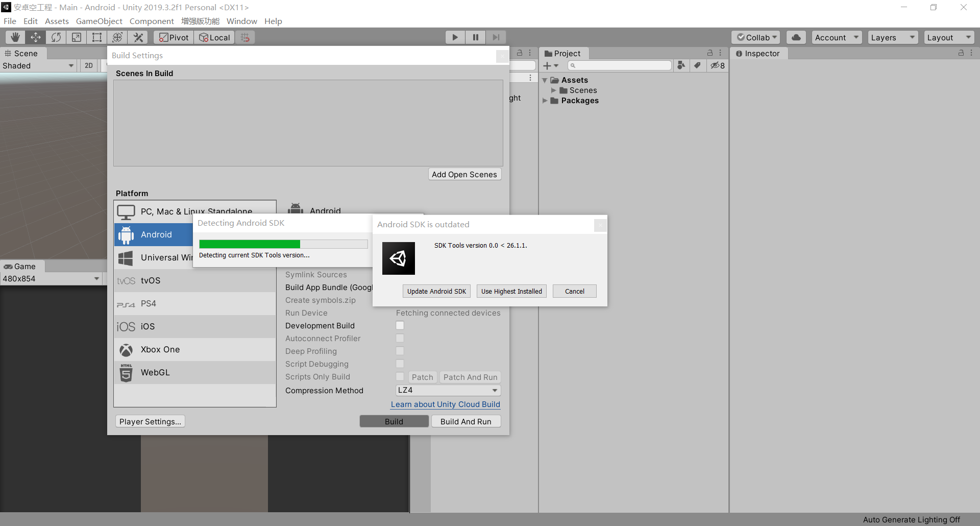Click the SDK detection progress bar
980x526 pixels.
click(x=283, y=244)
